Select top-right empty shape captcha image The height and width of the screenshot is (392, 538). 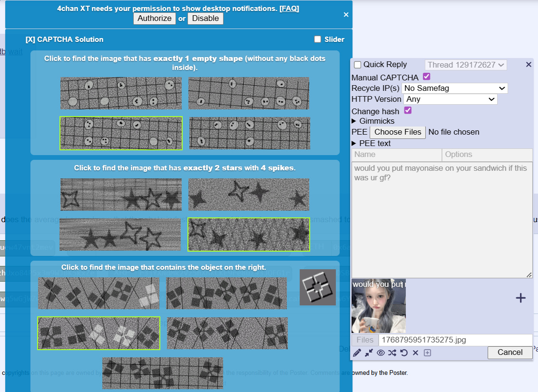tap(249, 93)
